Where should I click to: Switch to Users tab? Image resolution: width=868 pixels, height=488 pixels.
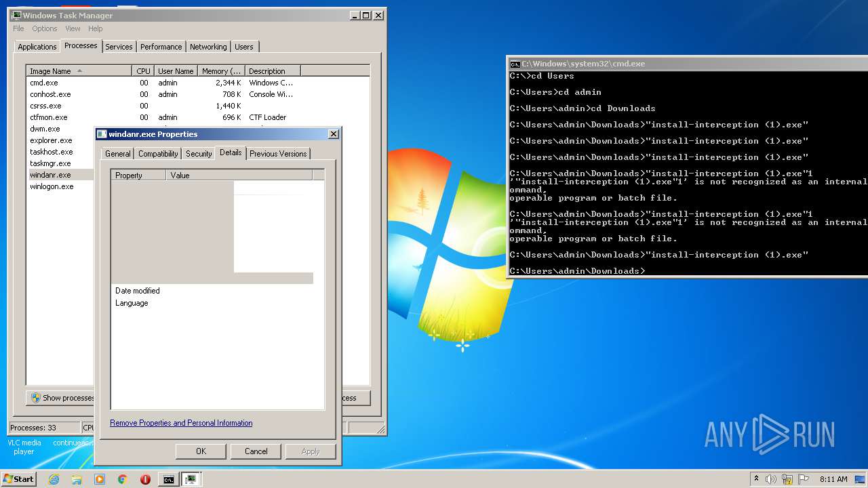coord(244,47)
